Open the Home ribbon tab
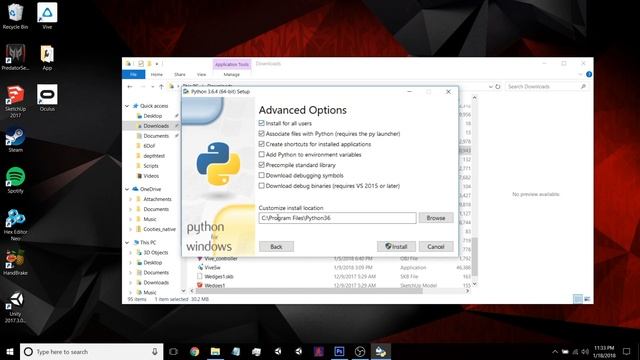The width and height of the screenshot is (640, 360). 157,74
